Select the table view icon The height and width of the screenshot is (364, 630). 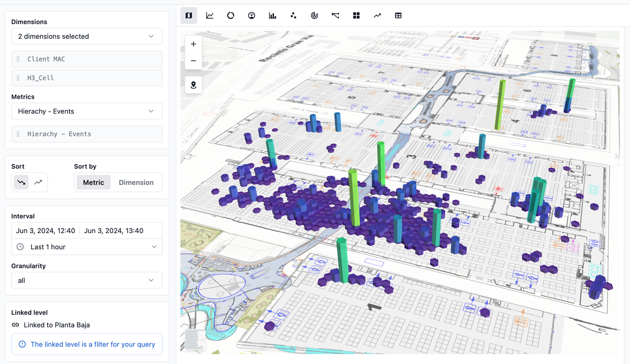(398, 16)
